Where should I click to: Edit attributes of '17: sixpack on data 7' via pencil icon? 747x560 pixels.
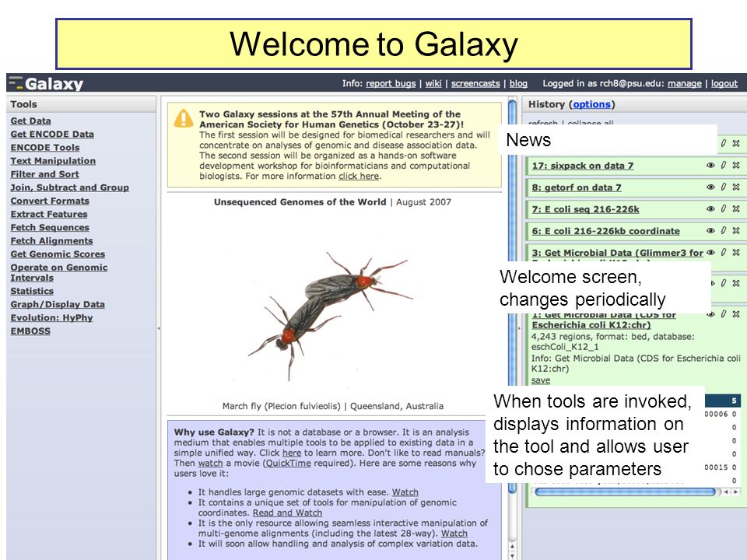click(723, 165)
